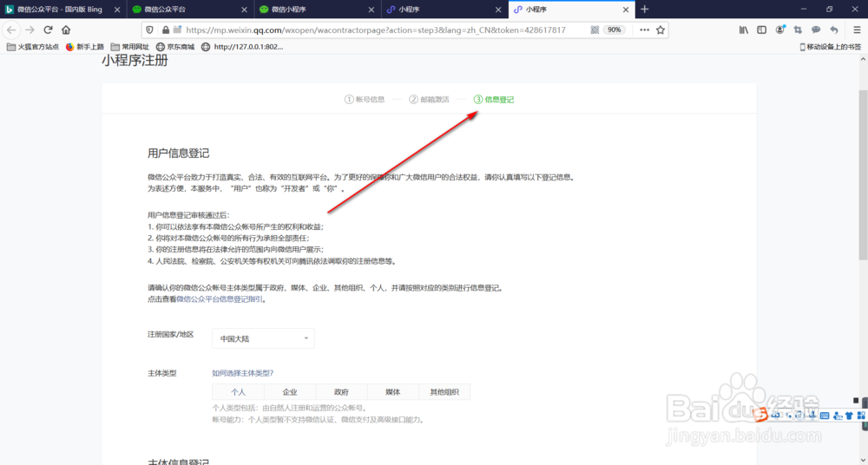Click step 1 帐号信息
868x465 pixels.
365,100
